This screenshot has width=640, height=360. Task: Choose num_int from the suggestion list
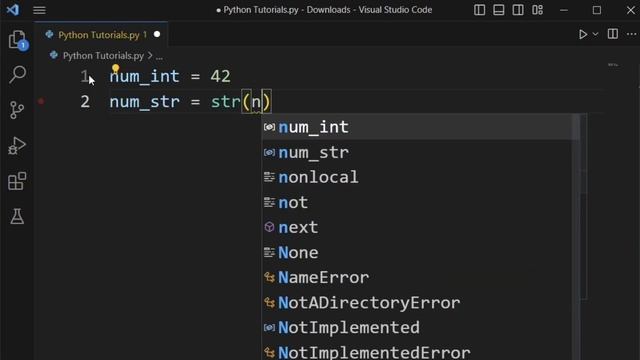418,127
